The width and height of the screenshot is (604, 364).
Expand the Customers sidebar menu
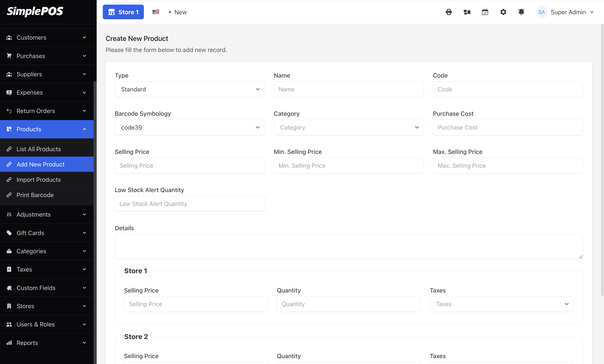[47, 38]
